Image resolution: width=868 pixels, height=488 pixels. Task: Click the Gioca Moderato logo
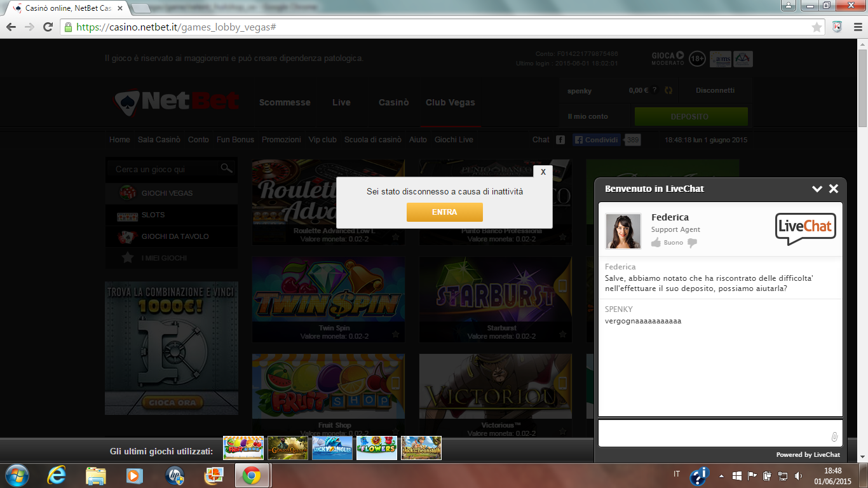(668, 58)
